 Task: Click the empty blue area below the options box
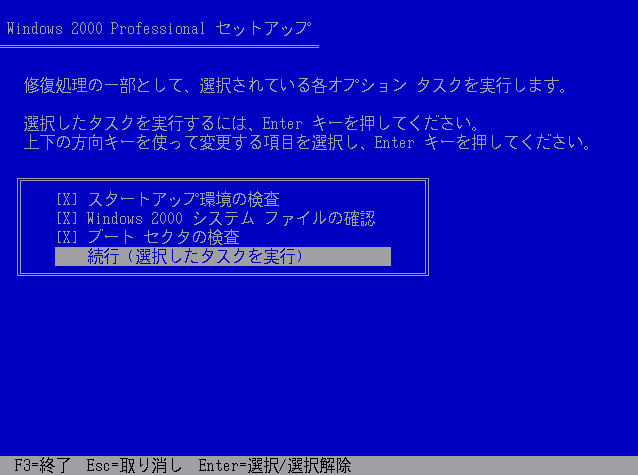click(319, 366)
